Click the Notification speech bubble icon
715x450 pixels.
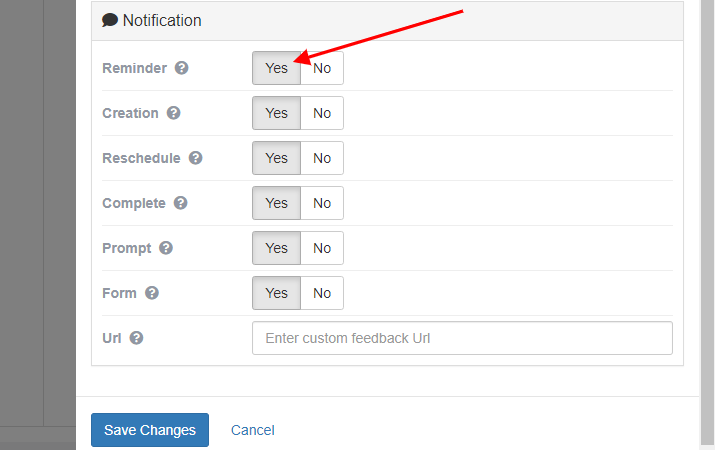(110, 20)
